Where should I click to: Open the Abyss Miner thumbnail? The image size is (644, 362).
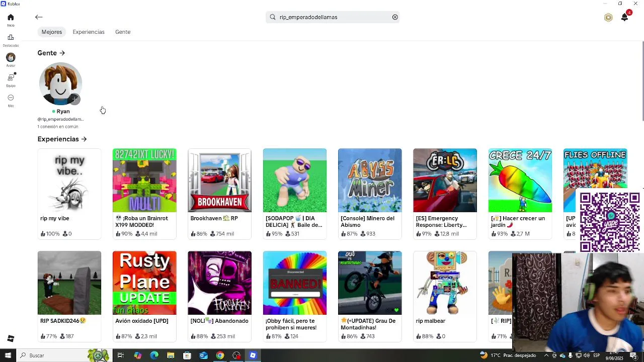[x=370, y=180]
